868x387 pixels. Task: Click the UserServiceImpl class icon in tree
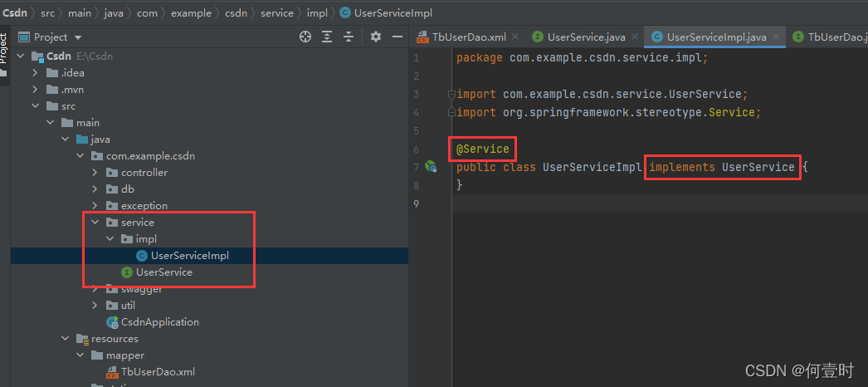point(142,255)
